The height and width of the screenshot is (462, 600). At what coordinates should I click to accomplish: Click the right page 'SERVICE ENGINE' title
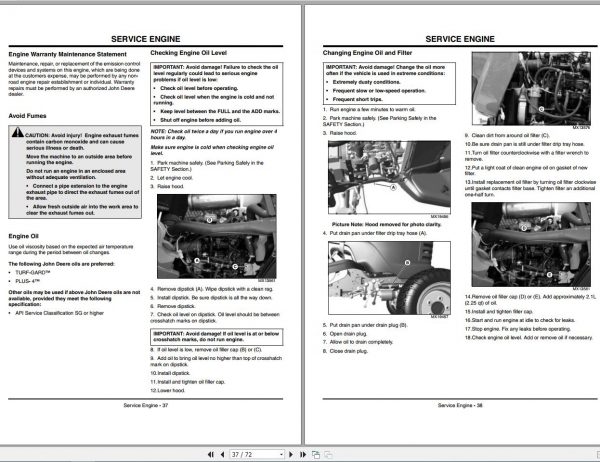coord(460,39)
